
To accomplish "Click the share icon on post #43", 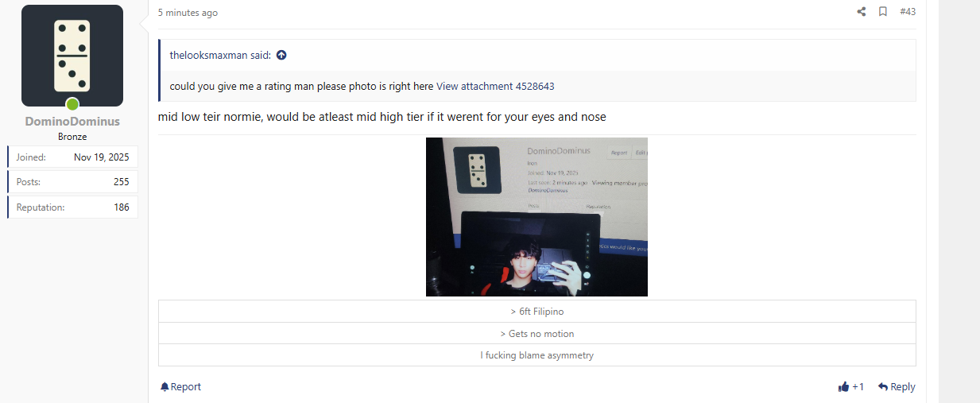I will click(862, 12).
